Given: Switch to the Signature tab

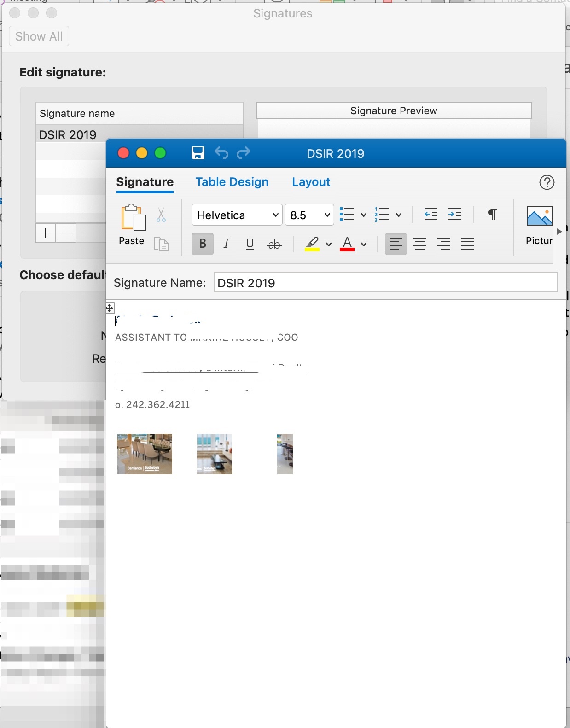Looking at the screenshot, I should pos(145,182).
